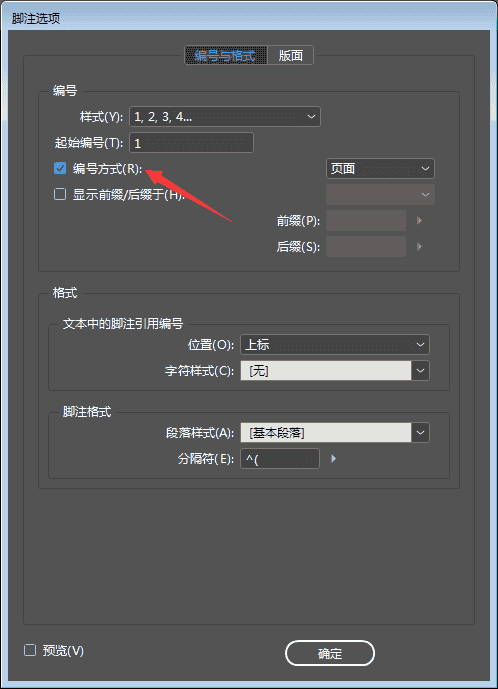Click the 文本中的脚注引用编号 group label
The width and height of the screenshot is (498, 689).
coord(123,324)
